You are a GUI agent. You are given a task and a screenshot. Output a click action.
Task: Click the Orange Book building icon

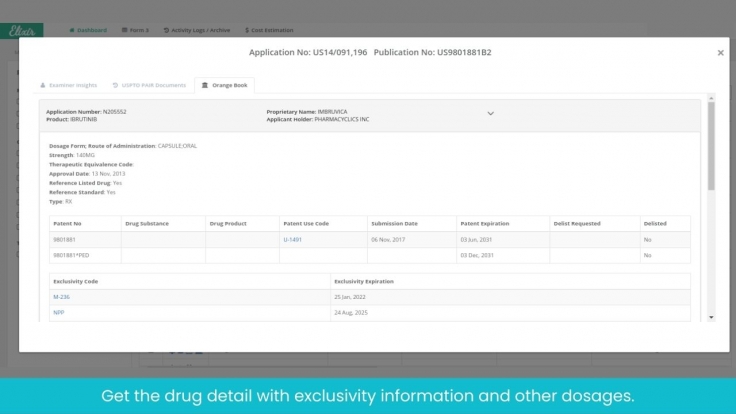tap(205, 85)
